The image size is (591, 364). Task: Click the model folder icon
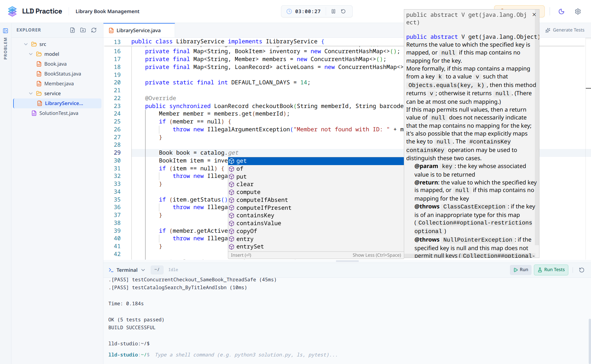[x=39, y=54]
